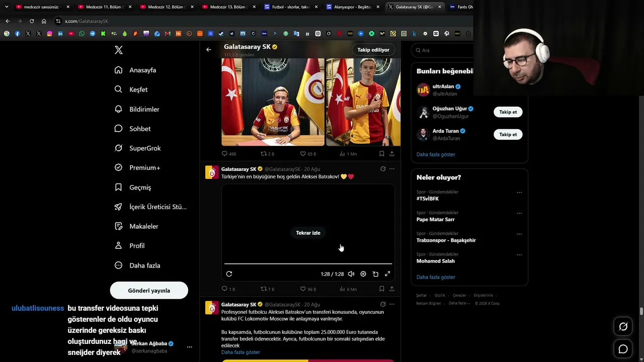This screenshot has width=644, height=362.
Task: Go to Anasayfa home feed
Action: point(136,70)
